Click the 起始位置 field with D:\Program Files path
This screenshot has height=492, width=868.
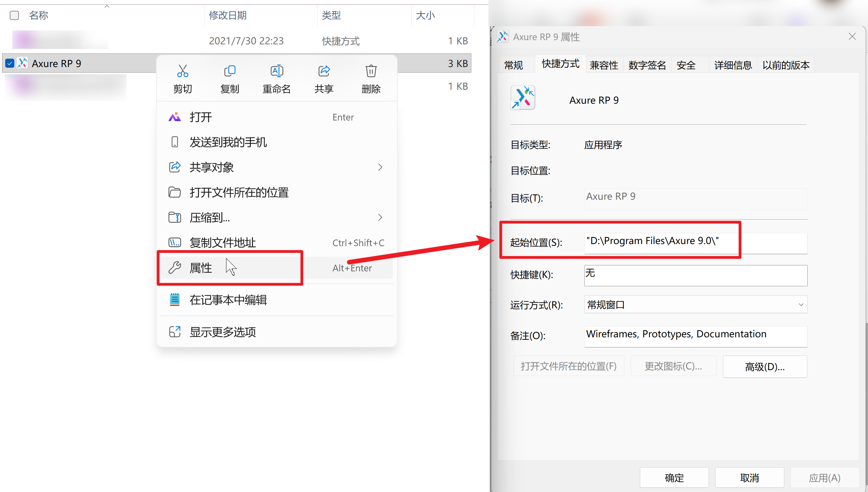click(x=696, y=243)
